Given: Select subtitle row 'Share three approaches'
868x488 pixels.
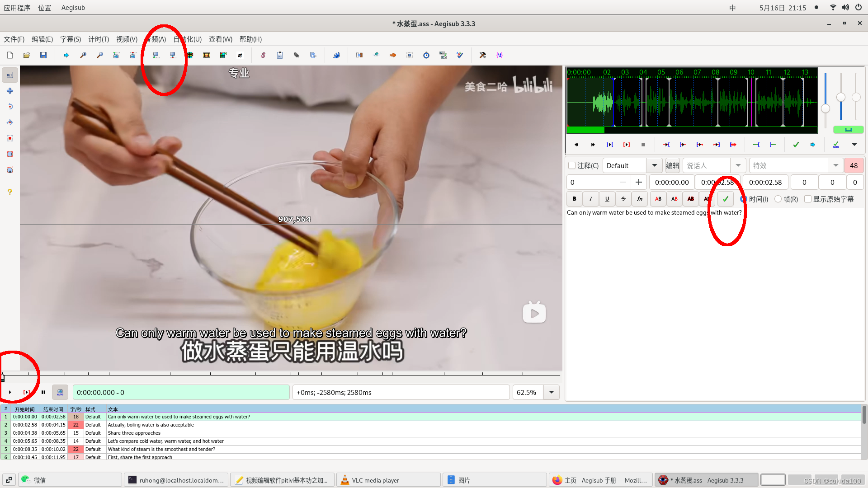Looking at the screenshot, I should (x=134, y=433).
